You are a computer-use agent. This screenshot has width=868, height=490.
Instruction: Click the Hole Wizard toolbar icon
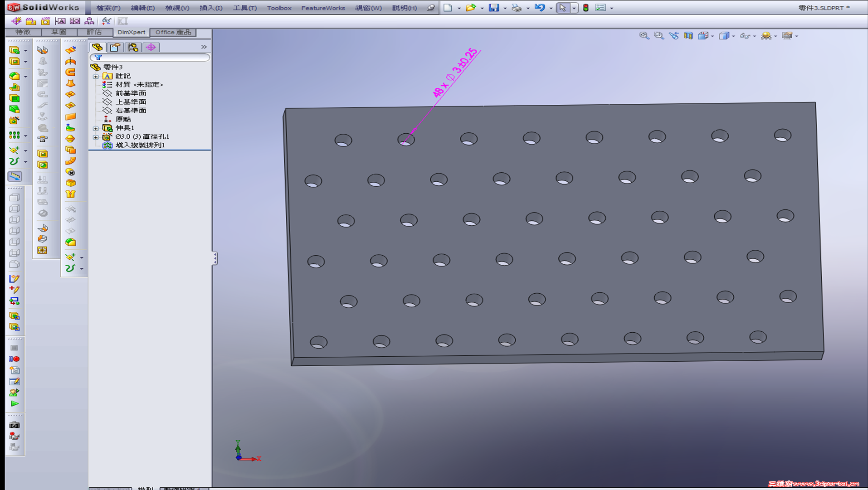tap(15, 121)
